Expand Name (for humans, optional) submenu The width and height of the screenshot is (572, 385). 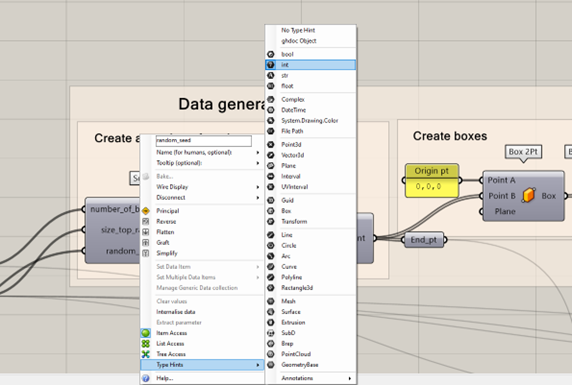coord(202,152)
